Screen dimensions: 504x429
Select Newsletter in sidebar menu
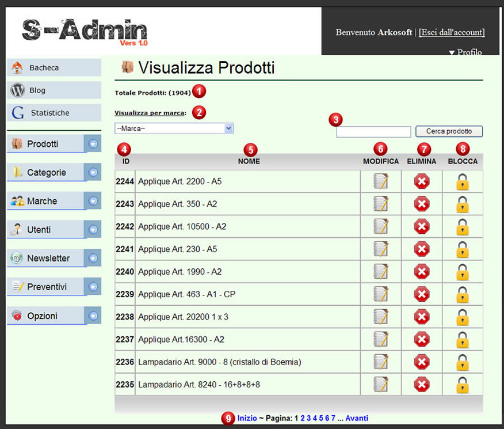click(x=47, y=259)
